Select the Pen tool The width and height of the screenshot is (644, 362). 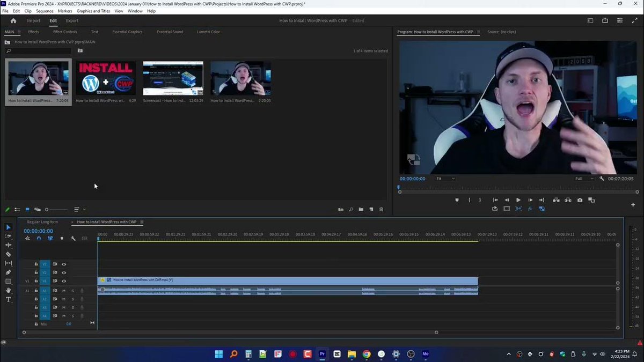point(8,272)
